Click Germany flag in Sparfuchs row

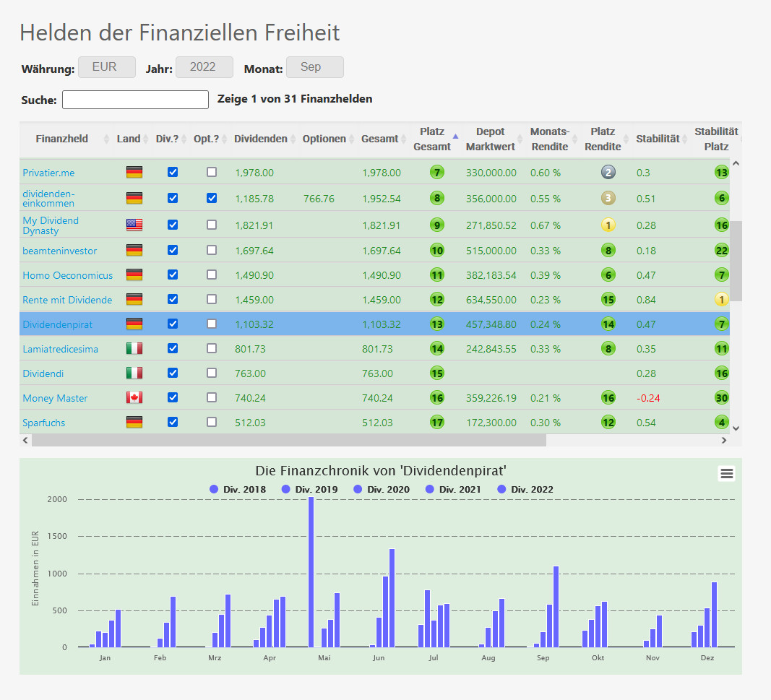[x=134, y=423]
